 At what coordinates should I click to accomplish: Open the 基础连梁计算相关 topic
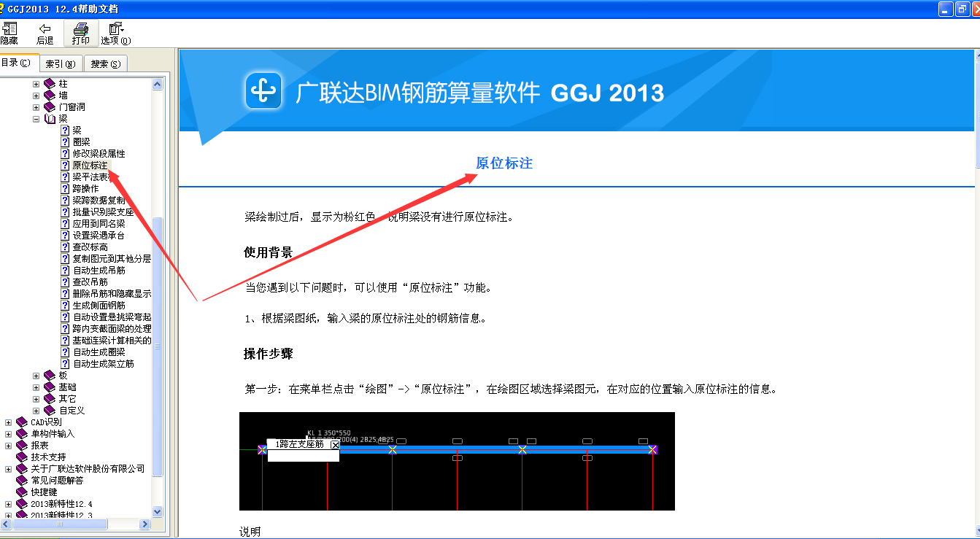[112, 341]
